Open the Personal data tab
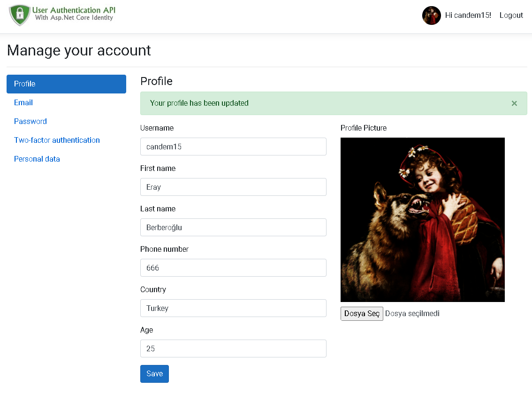The width and height of the screenshot is (532, 395). pos(37,159)
